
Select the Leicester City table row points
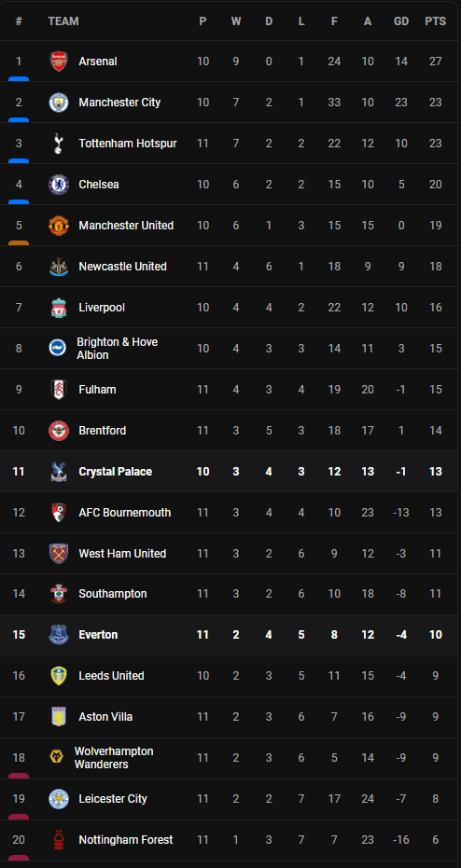tap(436, 799)
